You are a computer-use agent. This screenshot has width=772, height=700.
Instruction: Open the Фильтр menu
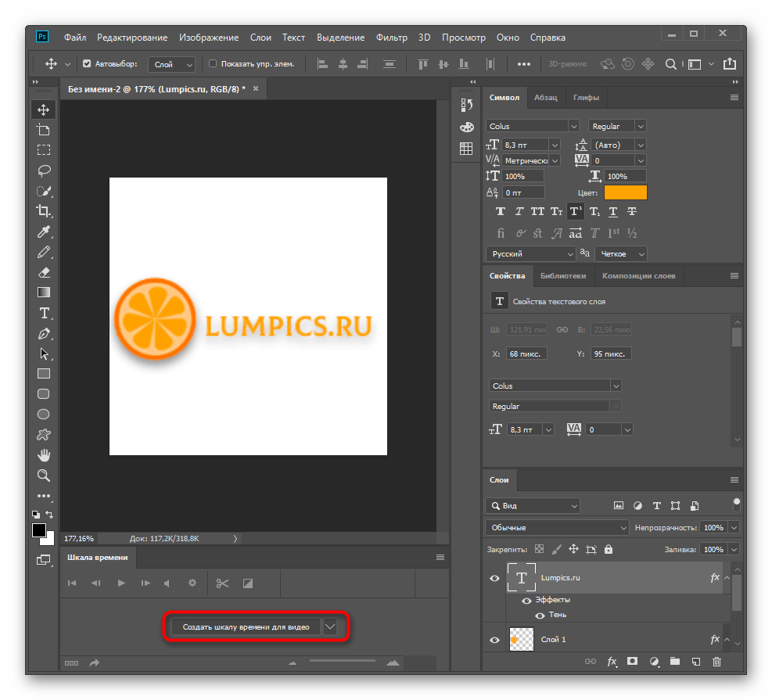[392, 38]
